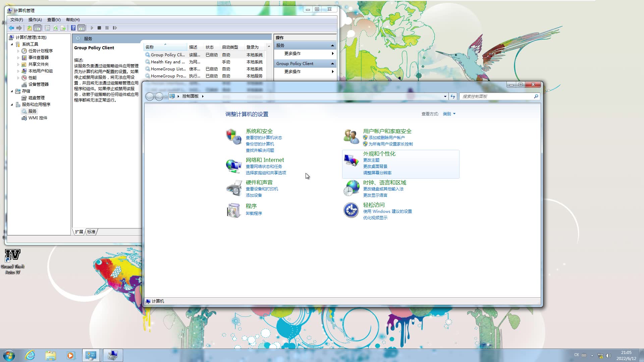Click the Internet Explorer taskbar icon
Screen dimensions: 644x362
(x=30, y=355)
